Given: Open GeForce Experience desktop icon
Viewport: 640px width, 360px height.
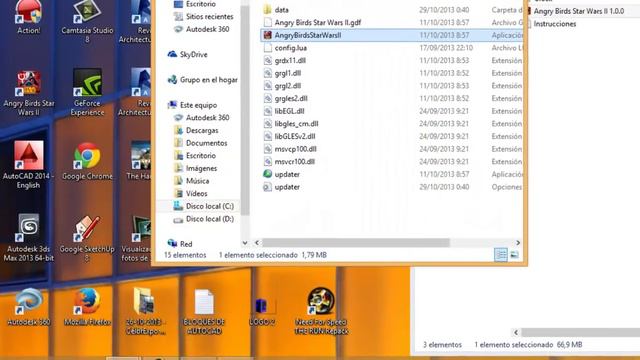Looking at the screenshot, I should [x=87, y=93].
